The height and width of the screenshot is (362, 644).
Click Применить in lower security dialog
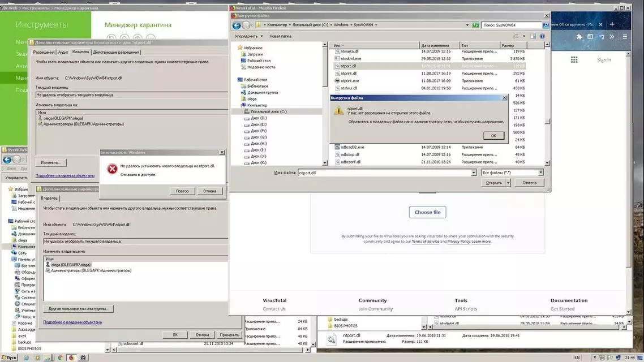229,335
